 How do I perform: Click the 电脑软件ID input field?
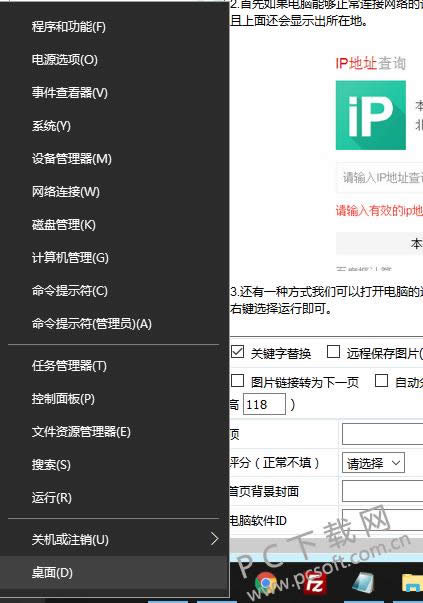coord(383,520)
